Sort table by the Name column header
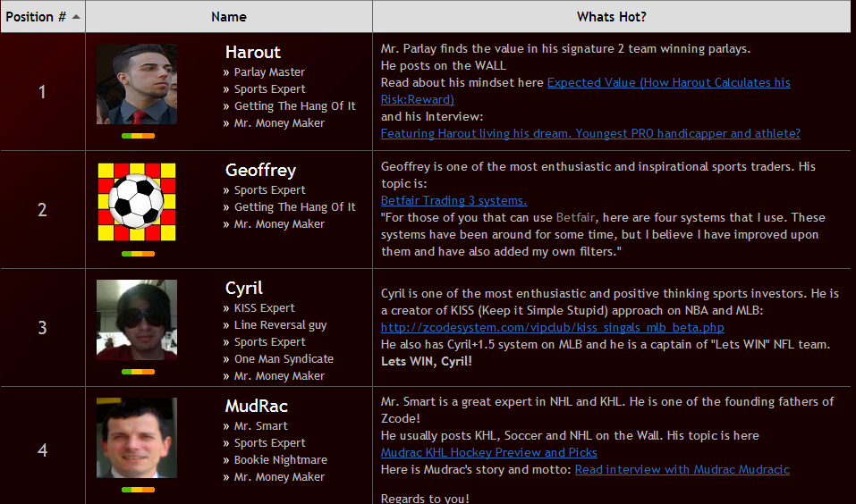This screenshot has width=856, height=504. 229,17
